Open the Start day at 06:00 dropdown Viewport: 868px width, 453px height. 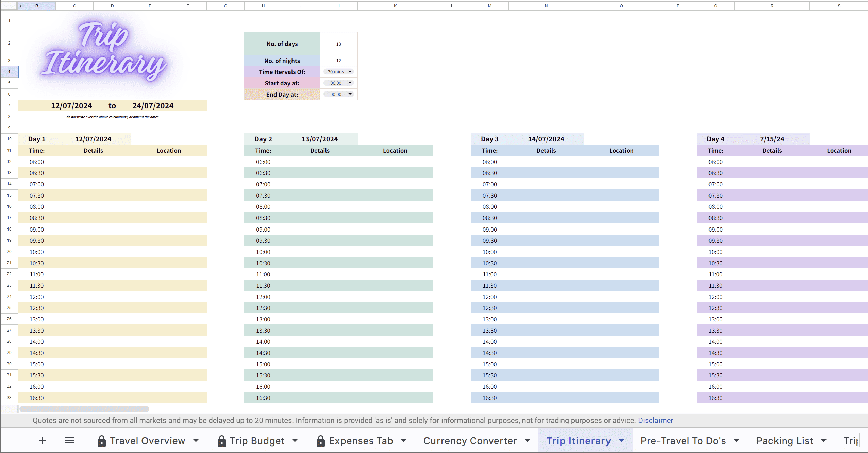click(338, 83)
